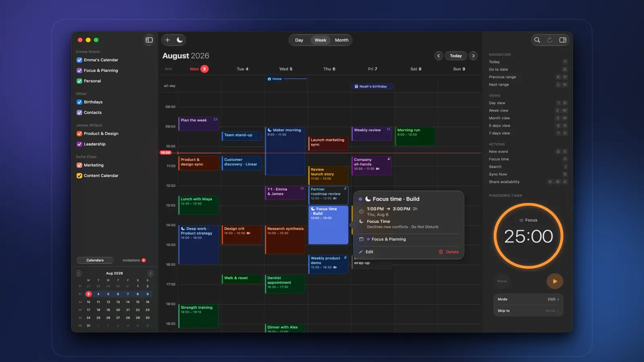Viewport: 644px width, 362px height.
Task: Click the 10:20 current time marker
Action: coord(165,153)
